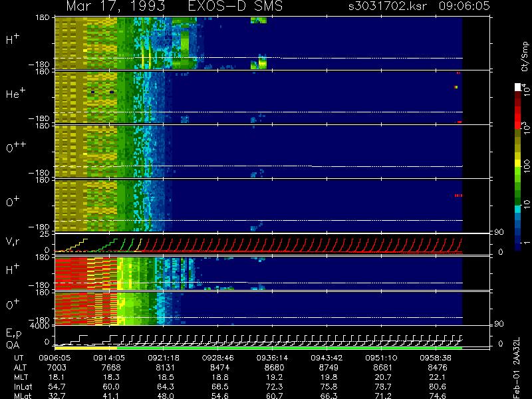Select the UT tick label "0914:05"
This screenshot has height=399, width=532.
point(109,358)
